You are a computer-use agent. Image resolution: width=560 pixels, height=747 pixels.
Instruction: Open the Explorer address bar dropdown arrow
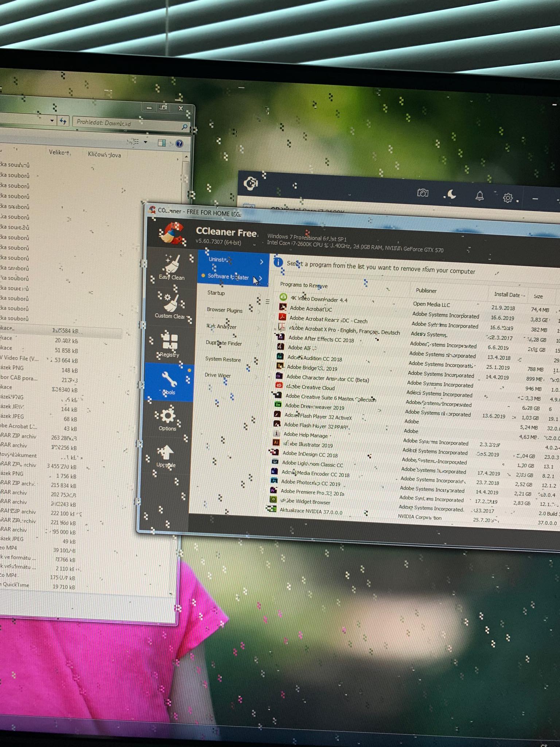pyautogui.click(x=52, y=120)
